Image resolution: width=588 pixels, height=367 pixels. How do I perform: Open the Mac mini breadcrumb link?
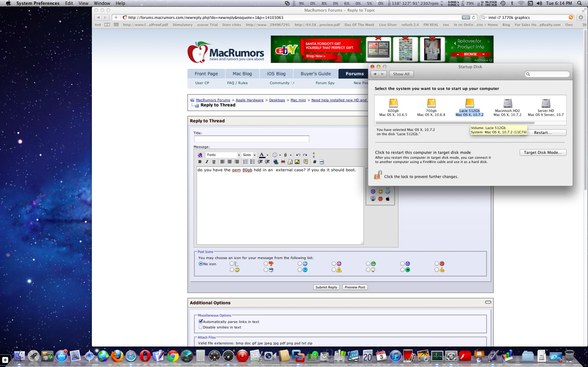pos(298,100)
